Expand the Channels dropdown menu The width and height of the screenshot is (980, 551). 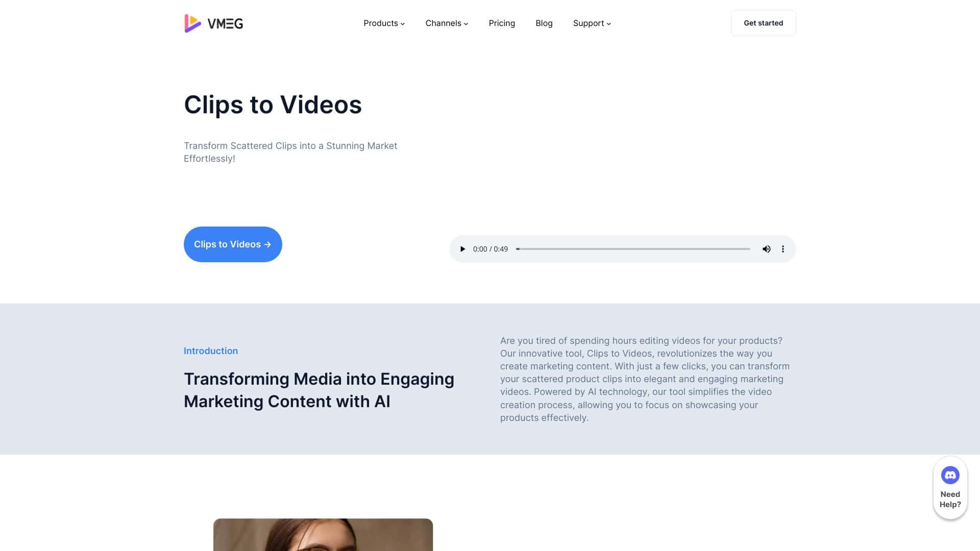446,23
